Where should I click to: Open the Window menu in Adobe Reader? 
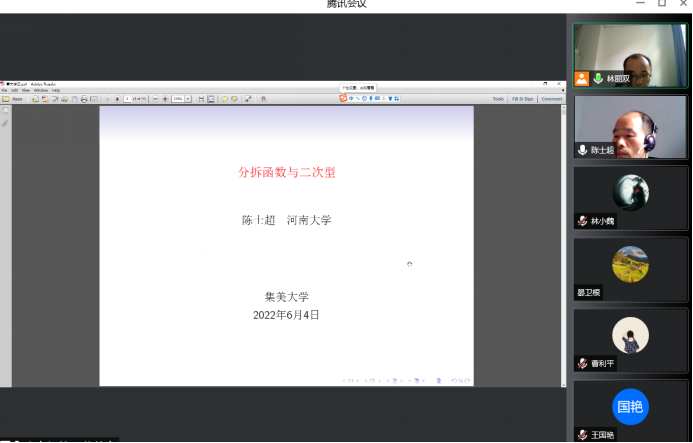(40, 90)
